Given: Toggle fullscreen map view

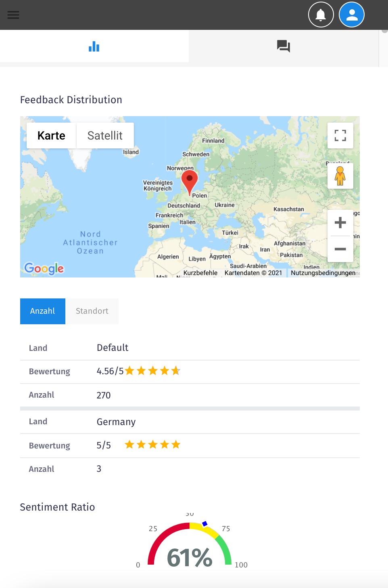Looking at the screenshot, I should click(x=340, y=136).
